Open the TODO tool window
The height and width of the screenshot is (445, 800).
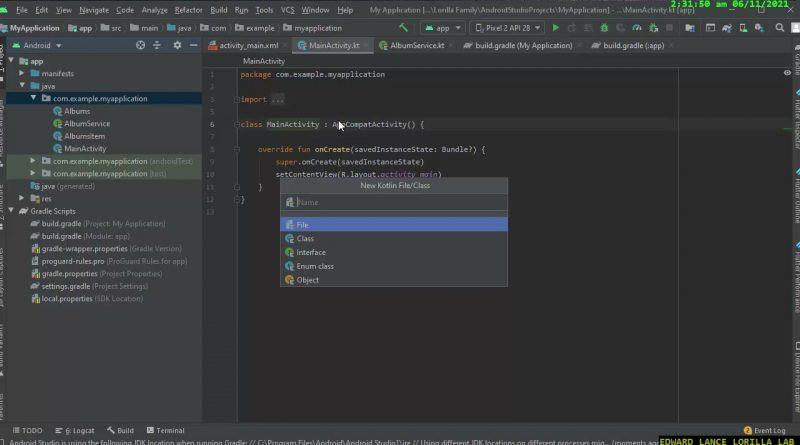pyautogui.click(x=28, y=430)
